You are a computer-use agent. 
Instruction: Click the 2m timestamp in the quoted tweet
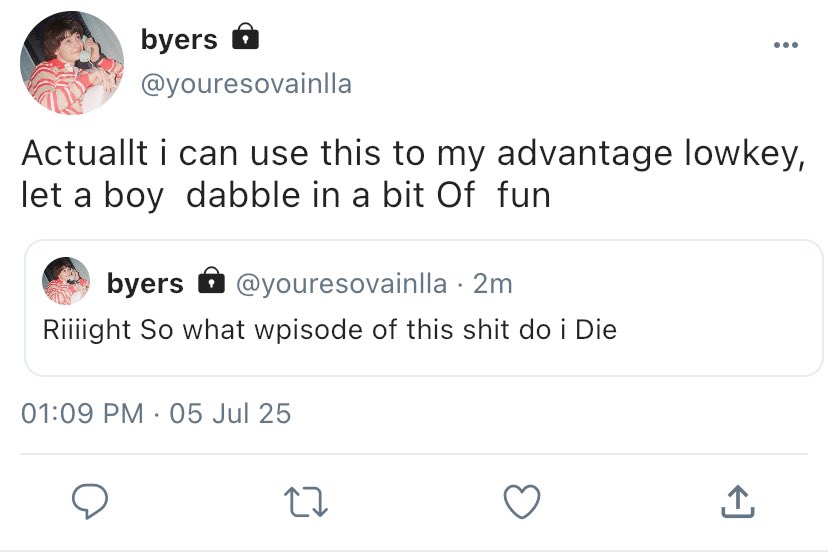492,284
